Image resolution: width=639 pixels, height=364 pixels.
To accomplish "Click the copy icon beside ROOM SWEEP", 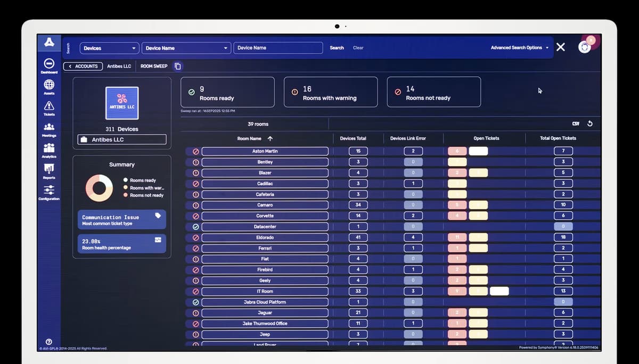I will [178, 67].
